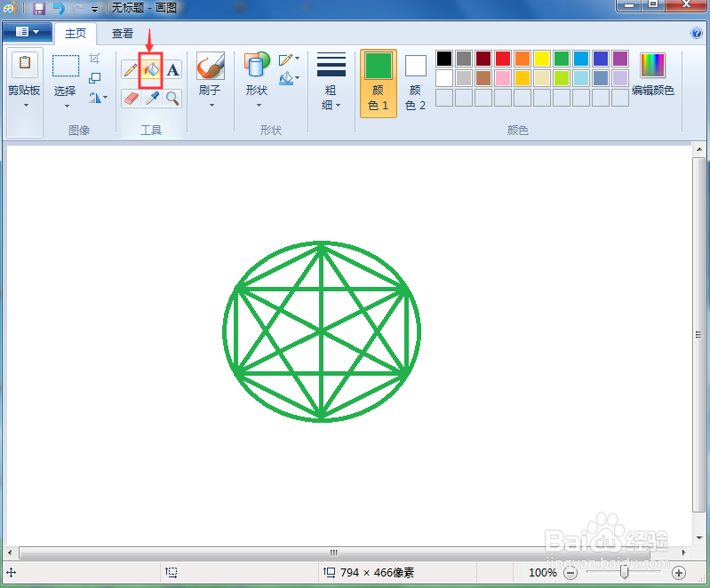
Task: Click the Paste clipboard icon
Action: coord(25,64)
